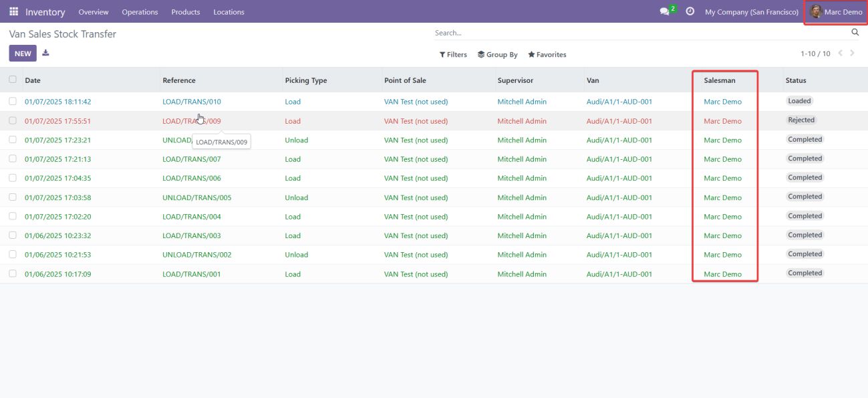This screenshot has width=868, height=398.
Task: Select checkbox for LOAD/TRANS/001 row
Action: click(x=13, y=274)
